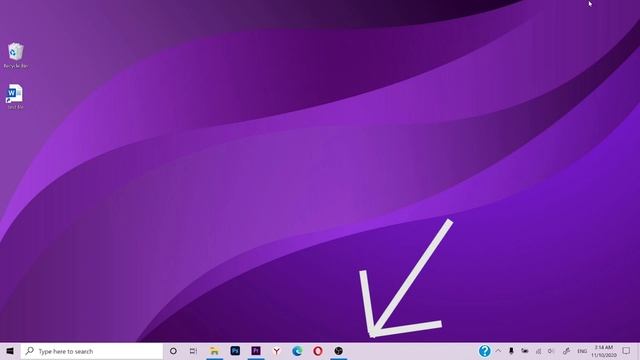The width and height of the screenshot is (640, 360).
Task: Open the battery status tray icon
Action: click(x=524, y=351)
